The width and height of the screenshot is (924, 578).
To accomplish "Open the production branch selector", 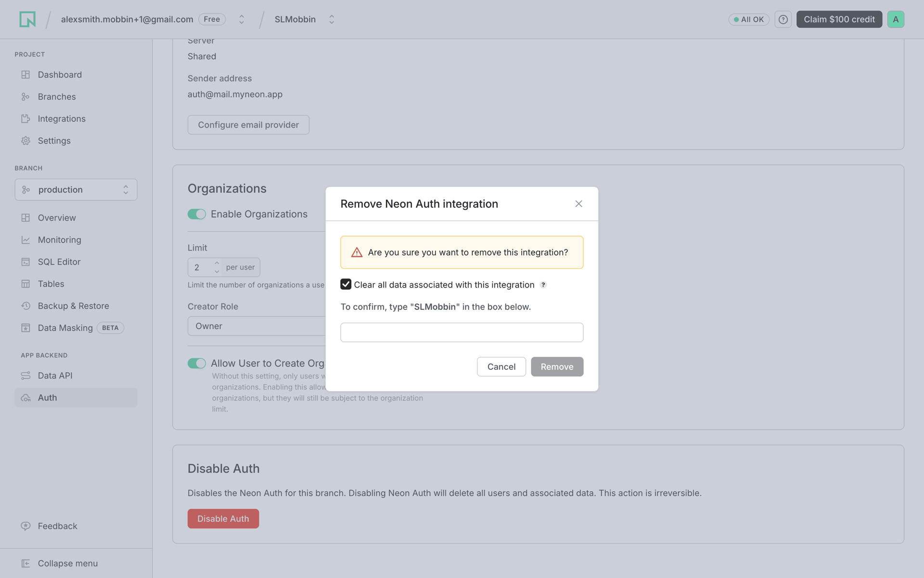I will (x=76, y=190).
